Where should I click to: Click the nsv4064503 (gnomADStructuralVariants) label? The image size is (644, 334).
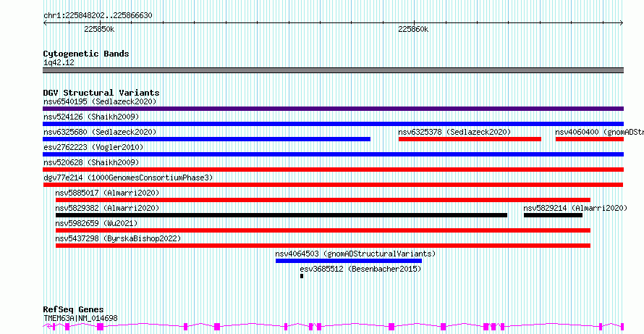355,254
